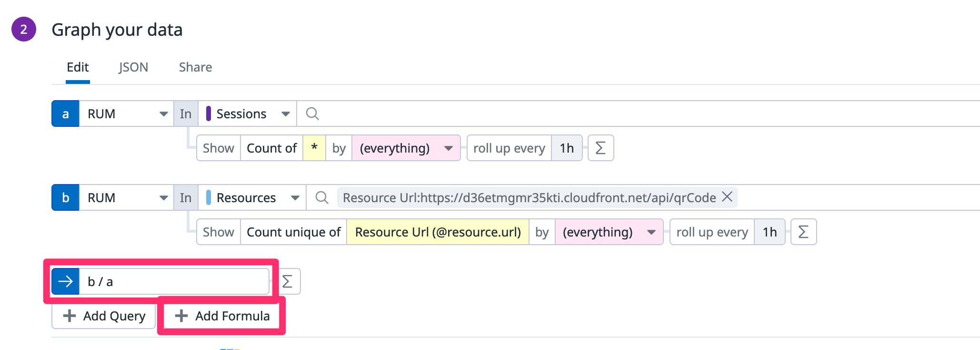Click the sigma function icon for query b
The height and width of the screenshot is (350, 980).
tap(803, 232)
